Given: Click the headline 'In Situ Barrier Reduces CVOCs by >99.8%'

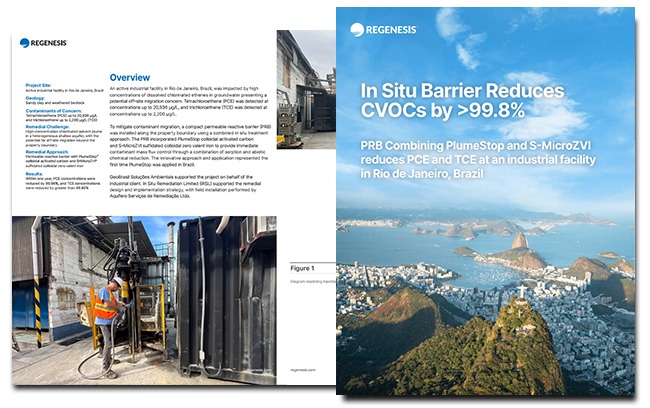Looking at the screenshot, I should click(x=462, y=101).
